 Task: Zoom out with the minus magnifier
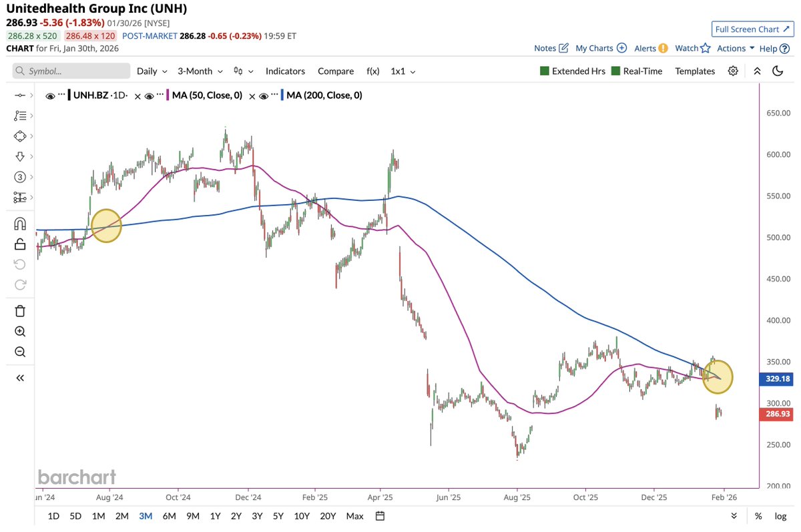pos(20,352)
